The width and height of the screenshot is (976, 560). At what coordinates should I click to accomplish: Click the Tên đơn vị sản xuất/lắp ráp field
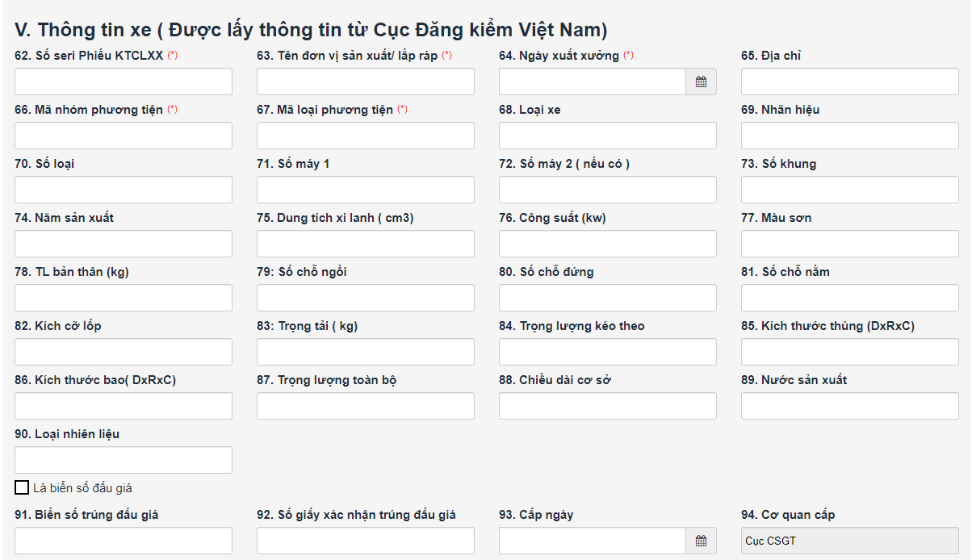(x=366, y=81)
